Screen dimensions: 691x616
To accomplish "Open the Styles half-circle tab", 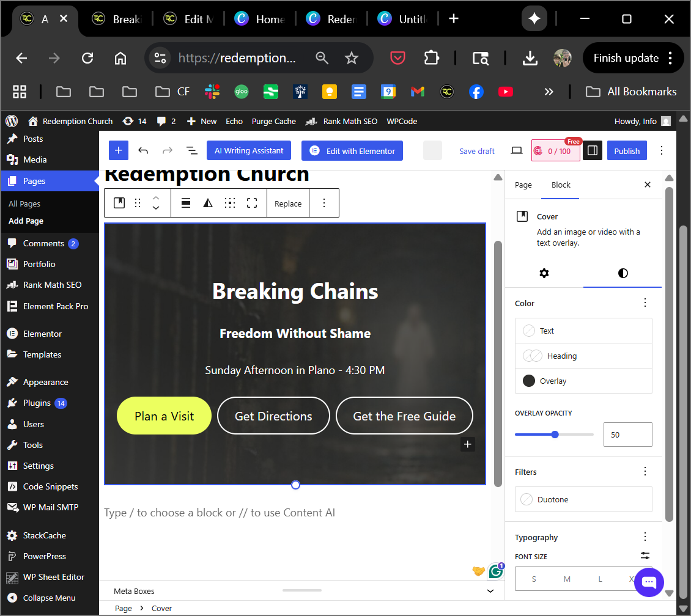I will (x=623, y=273).
